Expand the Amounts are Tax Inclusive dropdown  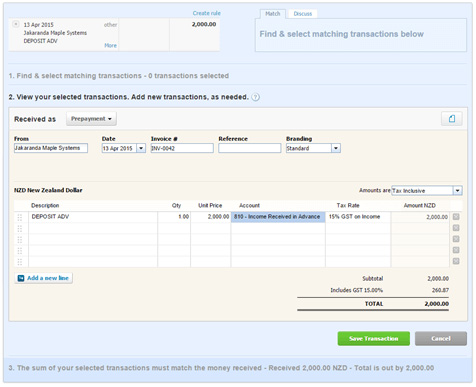pos(458,190)
